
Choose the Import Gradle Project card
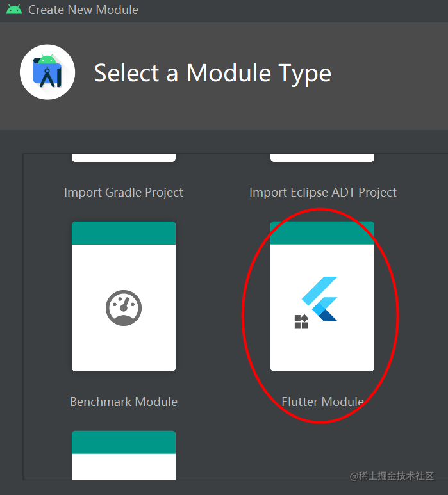[124, 158]
